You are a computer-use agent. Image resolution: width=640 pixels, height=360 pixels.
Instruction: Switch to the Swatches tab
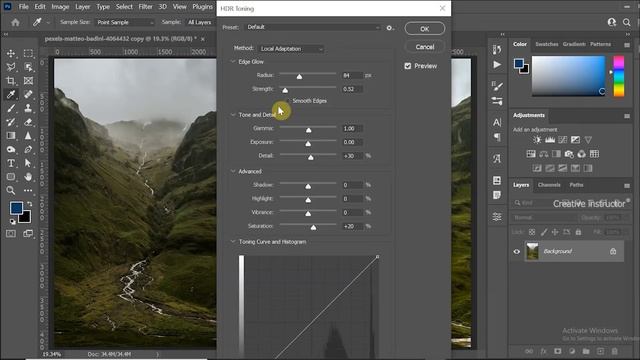coord(547,44)
